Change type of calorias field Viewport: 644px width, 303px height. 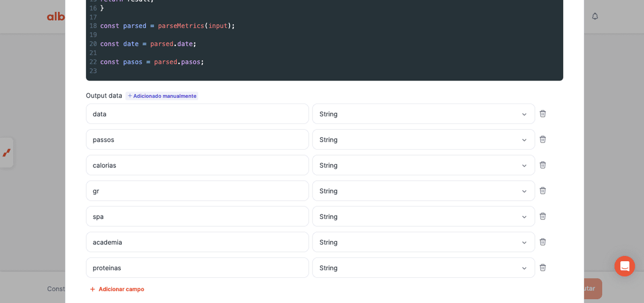coord(423,165)
